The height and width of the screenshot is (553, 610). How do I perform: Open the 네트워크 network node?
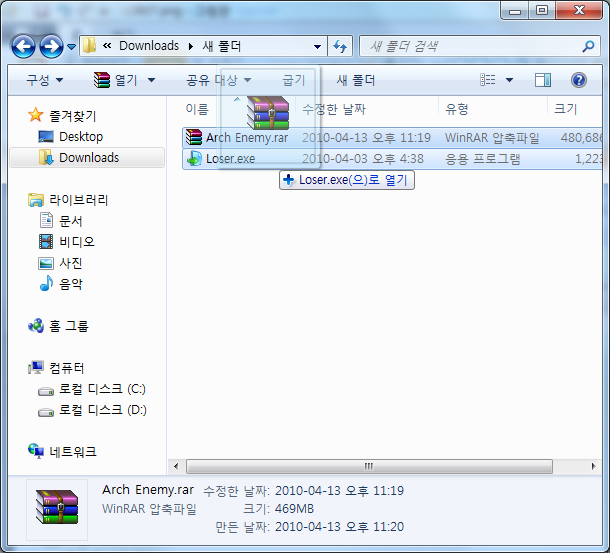click(x=73, y=452)
